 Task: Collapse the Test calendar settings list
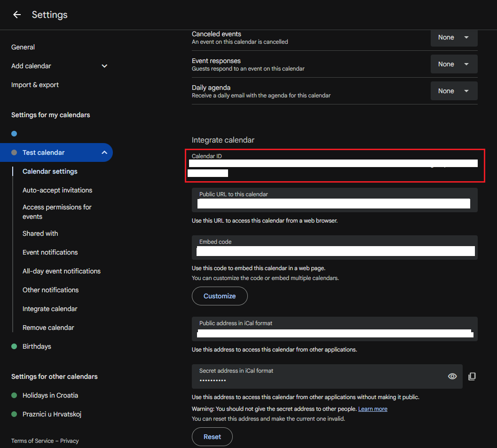[104, 152]
